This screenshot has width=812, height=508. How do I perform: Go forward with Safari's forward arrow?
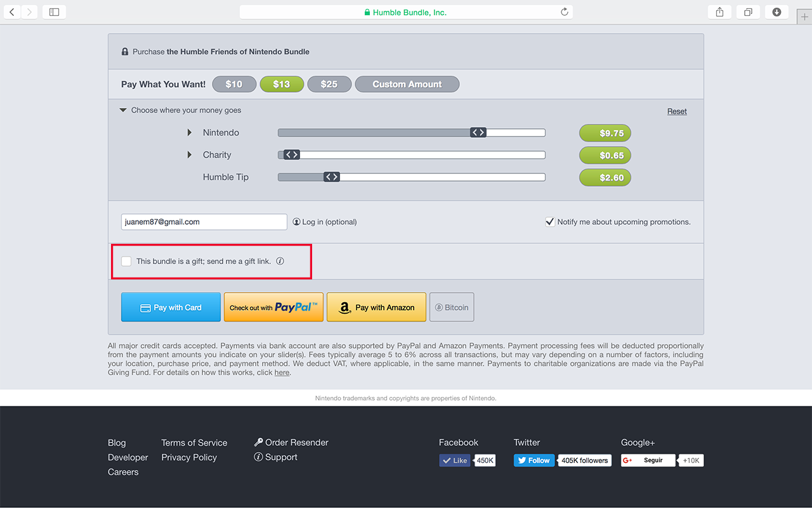pos(29,12)
